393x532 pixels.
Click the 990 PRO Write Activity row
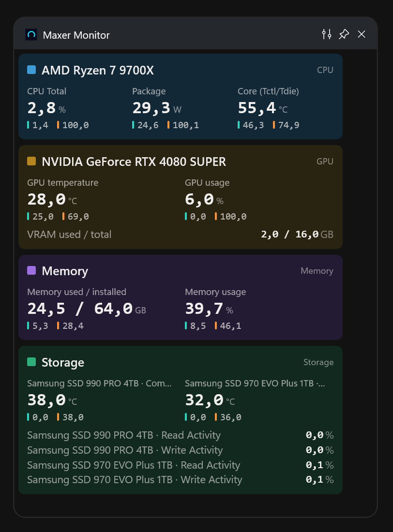tap(181, 450)
